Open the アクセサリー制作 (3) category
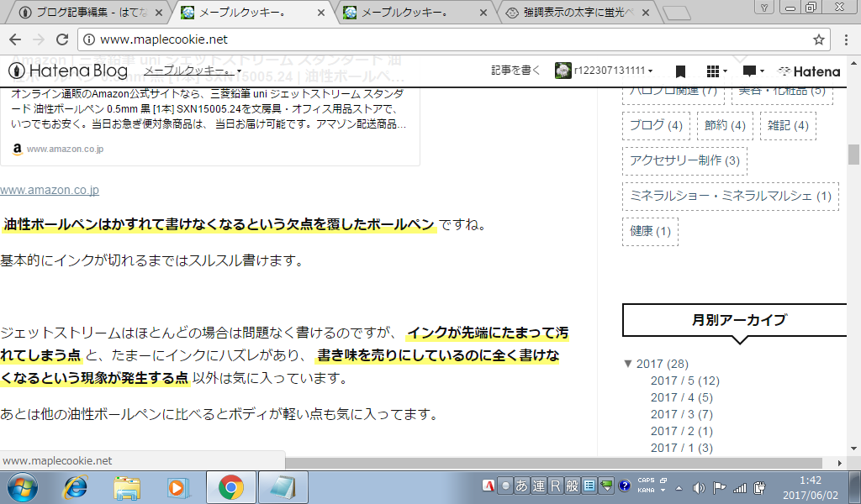861x504 pixels. pyautogui.click(x=684, y=160)
